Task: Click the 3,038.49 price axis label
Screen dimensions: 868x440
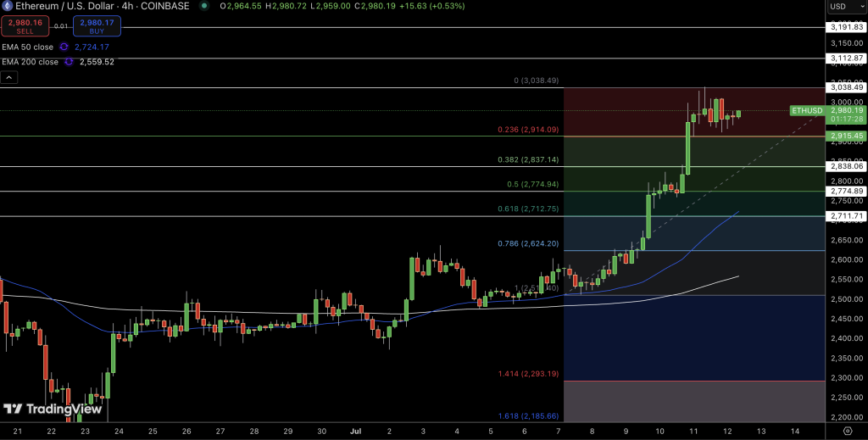Action: tap(845, 87)
